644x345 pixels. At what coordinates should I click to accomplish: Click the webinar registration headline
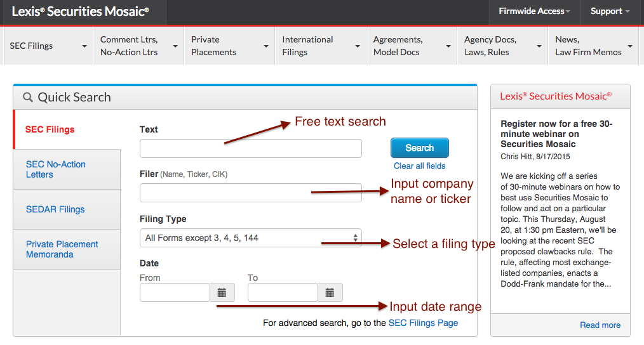click(556, 134)
